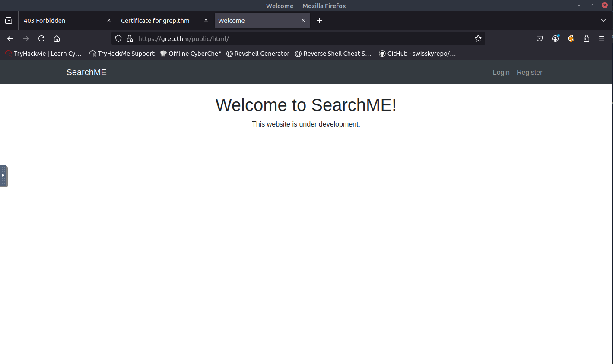Click the Login link in navbar
Viewport: 613px width, 364px height.
[501, 72]
